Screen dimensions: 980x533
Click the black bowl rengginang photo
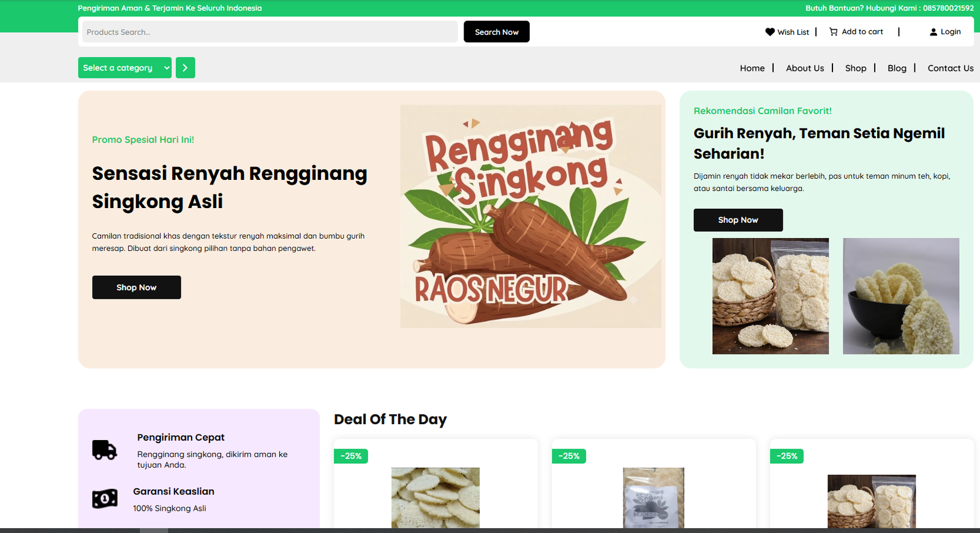[901, 296]
